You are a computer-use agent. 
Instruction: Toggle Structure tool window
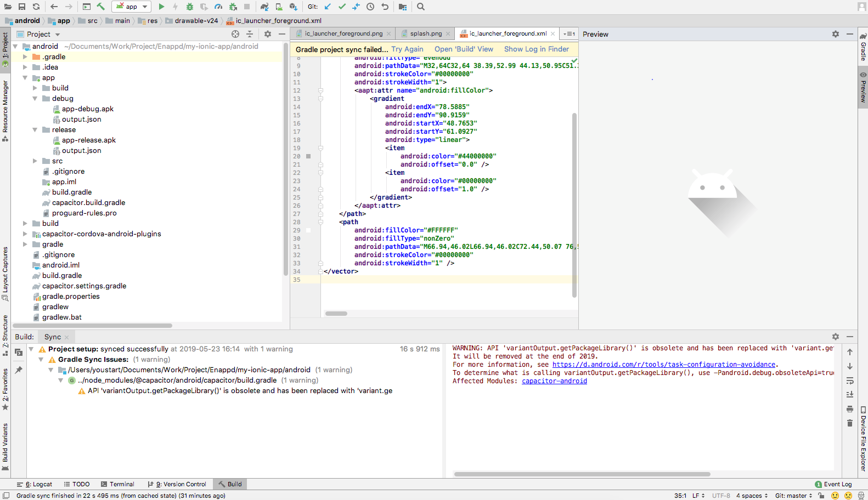[x=5, y=334]
